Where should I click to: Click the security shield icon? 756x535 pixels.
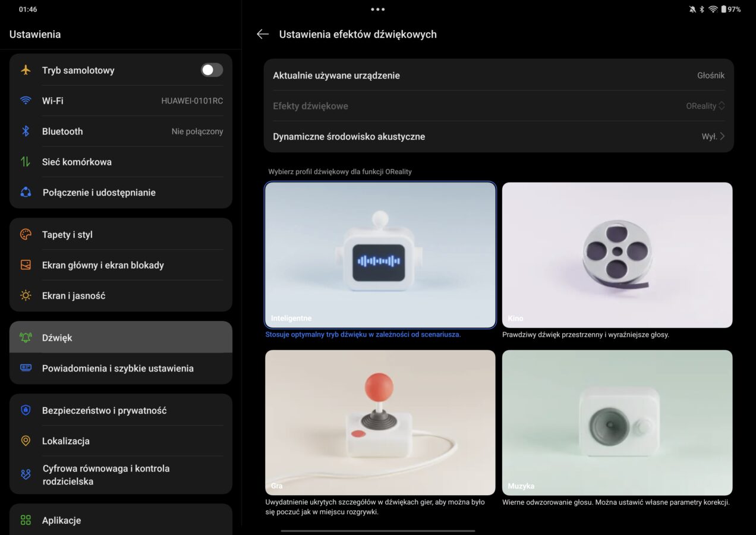[x=26, y=410]
